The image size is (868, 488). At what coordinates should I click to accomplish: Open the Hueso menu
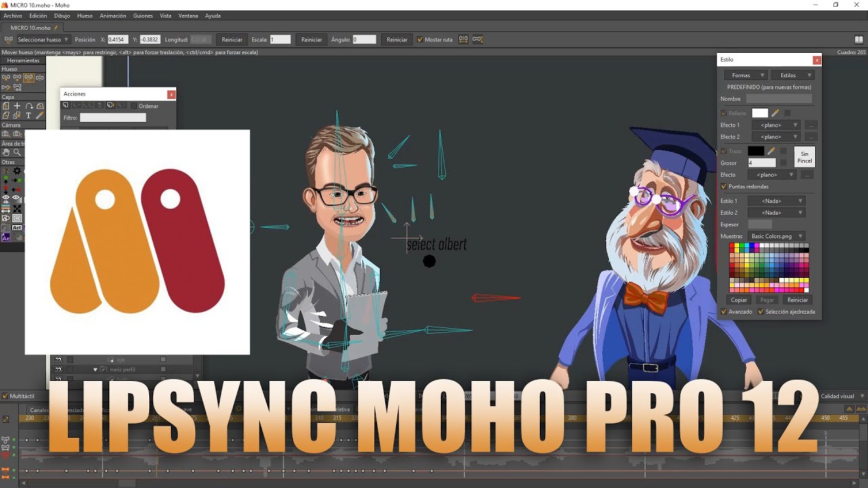[x=85, y=16]
